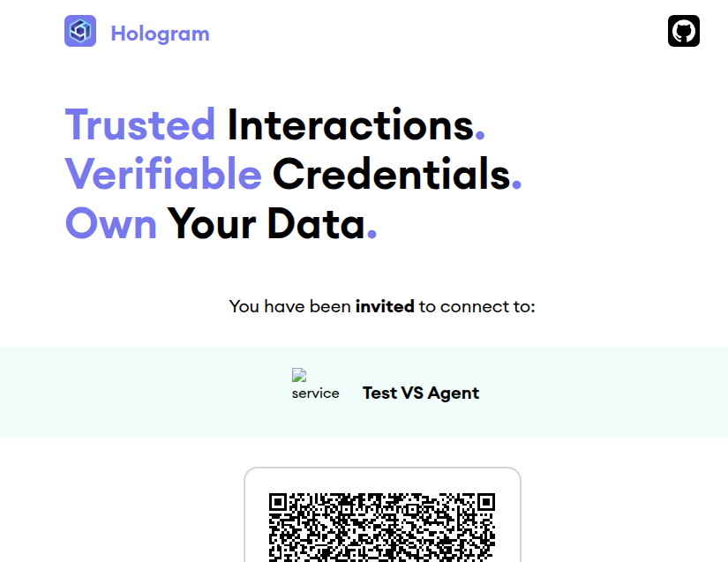This screenshot has height=562, width=728.
Task: Click the word Interactions in the headline
Action: [x=350, y=124]
